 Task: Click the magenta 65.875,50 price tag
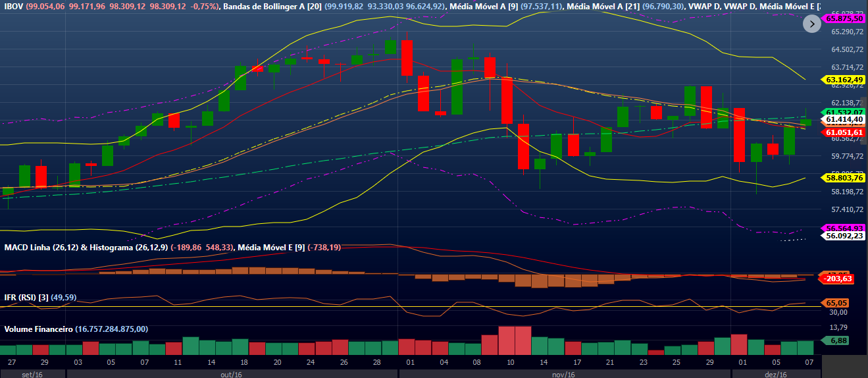[843, 19]
